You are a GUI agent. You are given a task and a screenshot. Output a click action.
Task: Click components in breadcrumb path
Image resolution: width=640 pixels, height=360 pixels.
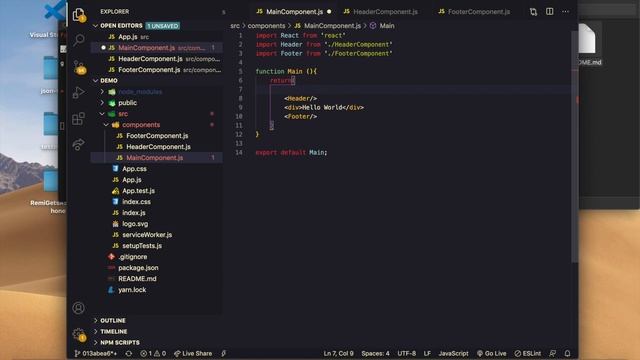coord(266,26)
